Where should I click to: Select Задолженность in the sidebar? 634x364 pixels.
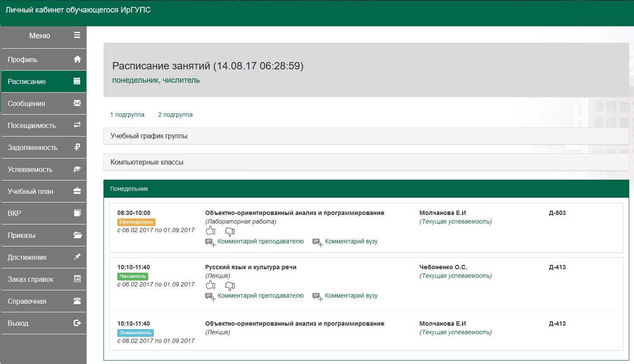point(44,147)
